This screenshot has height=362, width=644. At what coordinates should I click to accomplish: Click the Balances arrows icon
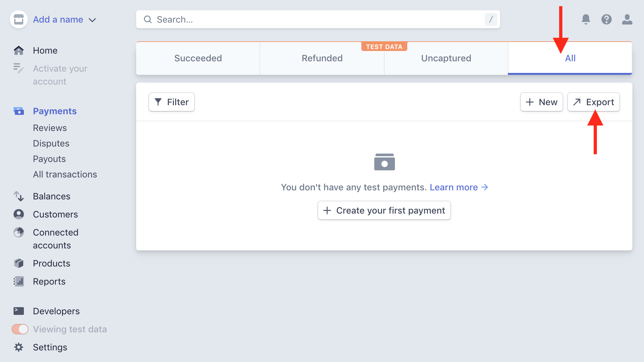(x=19, y=196)
